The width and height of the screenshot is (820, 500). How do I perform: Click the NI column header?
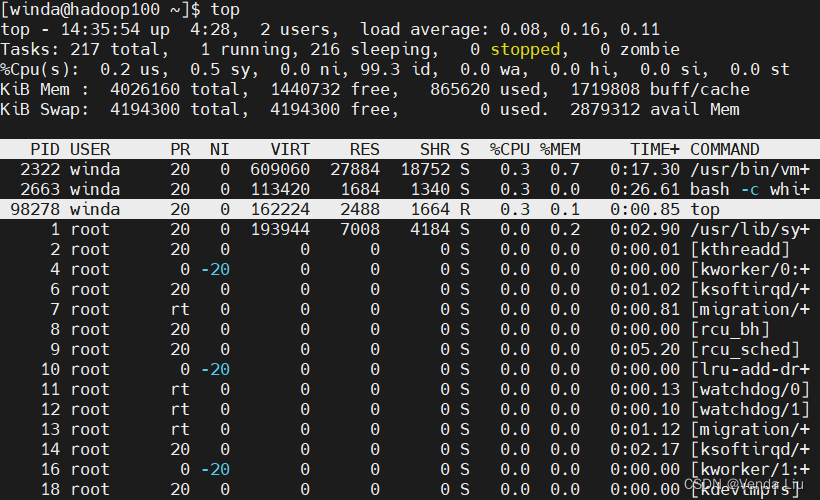[x=220, y=150]
